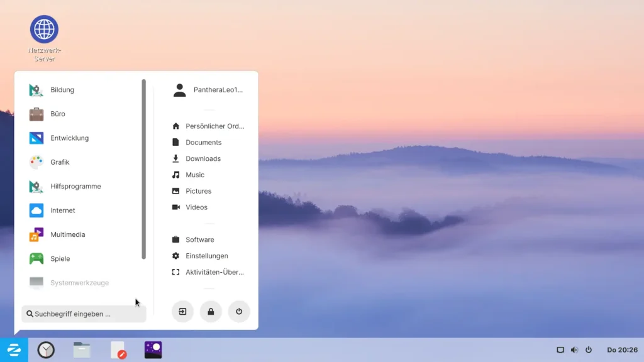Open the Spiele category
This screenshot has height=362, width=644.
click(x=60, y=259)
